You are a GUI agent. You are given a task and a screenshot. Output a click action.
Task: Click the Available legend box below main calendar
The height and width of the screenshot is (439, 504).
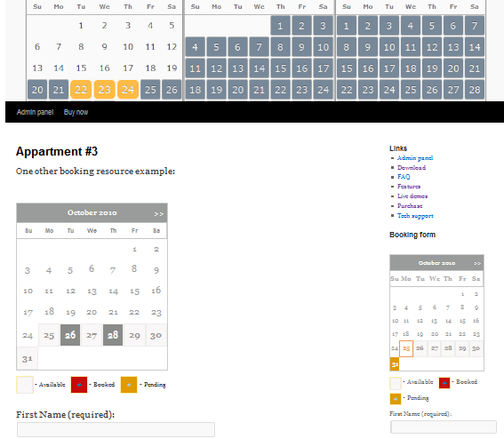click(x=25, y=385)
